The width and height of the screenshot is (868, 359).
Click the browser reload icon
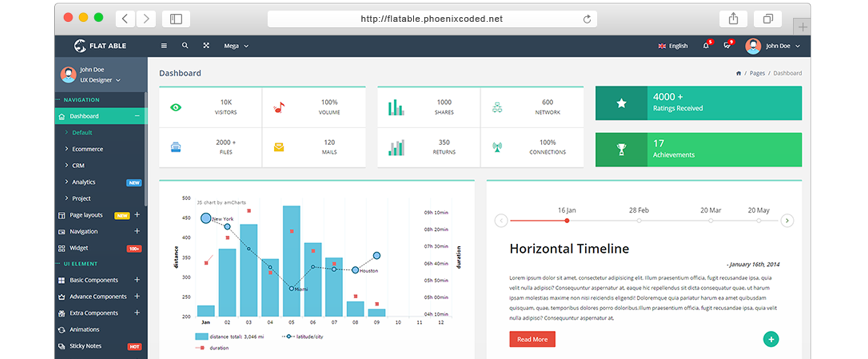coord(587,19)
